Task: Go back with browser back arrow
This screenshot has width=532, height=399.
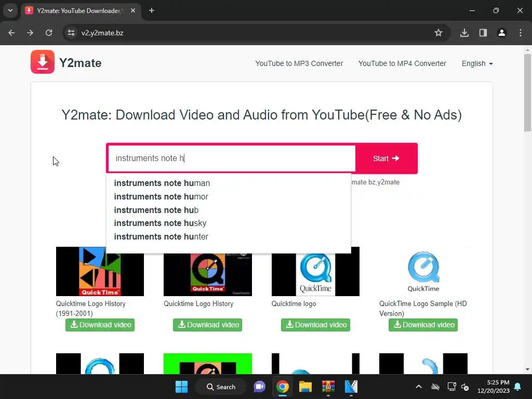Action: [x=11, y=33]
